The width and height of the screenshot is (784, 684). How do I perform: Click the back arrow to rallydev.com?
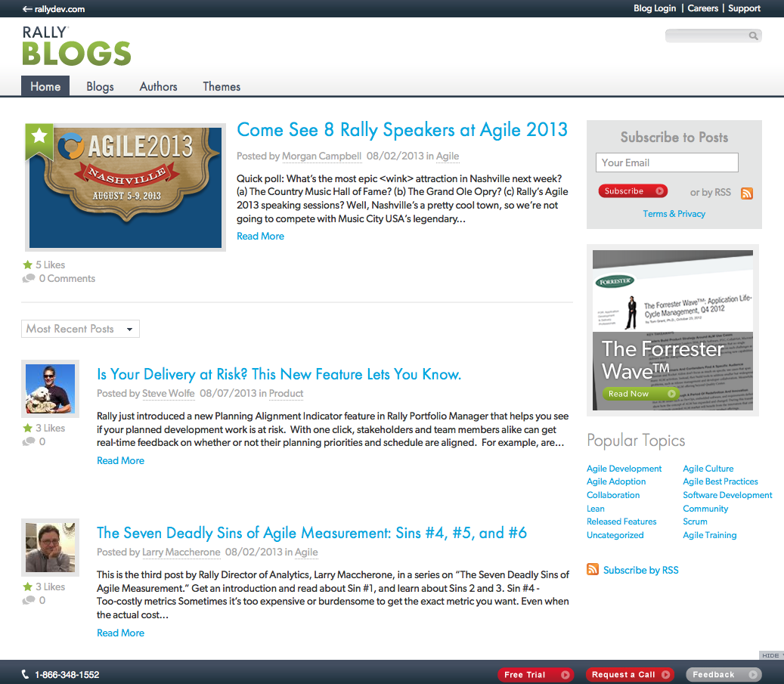coord(27,9)
